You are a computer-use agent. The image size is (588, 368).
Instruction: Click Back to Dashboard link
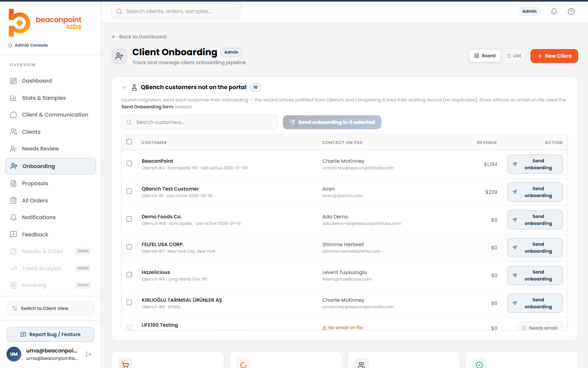tap(139, 37)
